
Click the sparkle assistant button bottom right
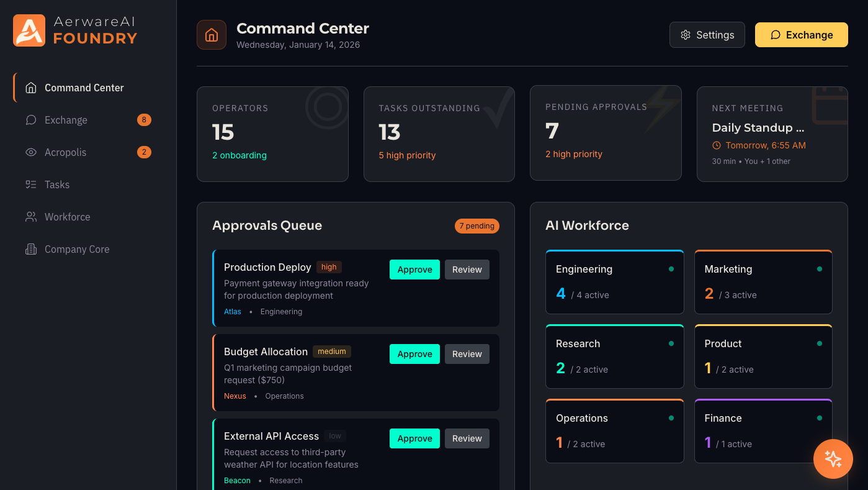coord(833,459)
